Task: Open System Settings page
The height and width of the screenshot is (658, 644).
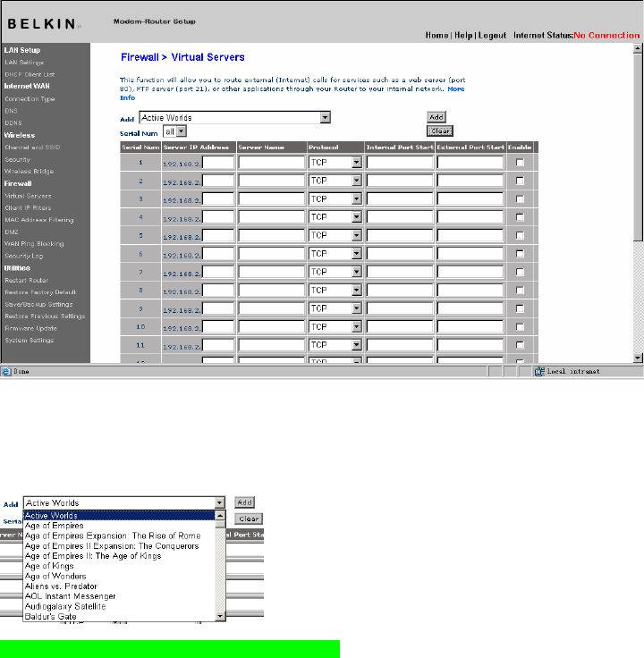Action: pos(30,341)
